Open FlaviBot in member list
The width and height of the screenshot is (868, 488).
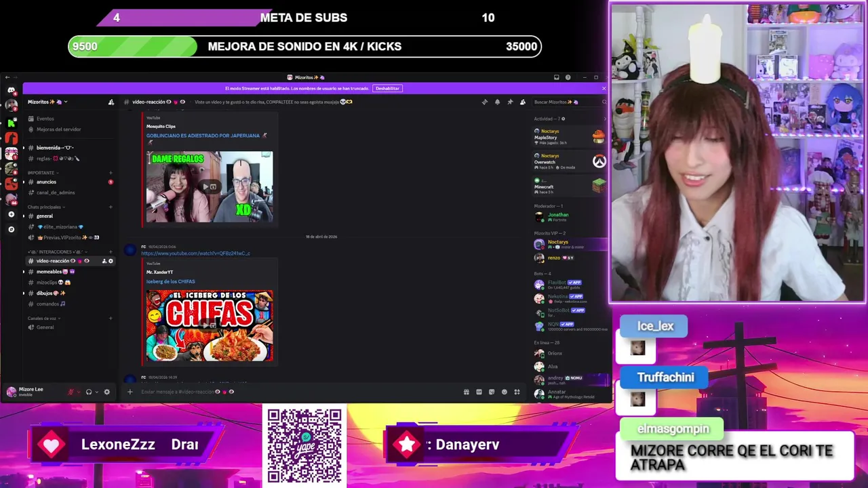(x=568, y=284)
